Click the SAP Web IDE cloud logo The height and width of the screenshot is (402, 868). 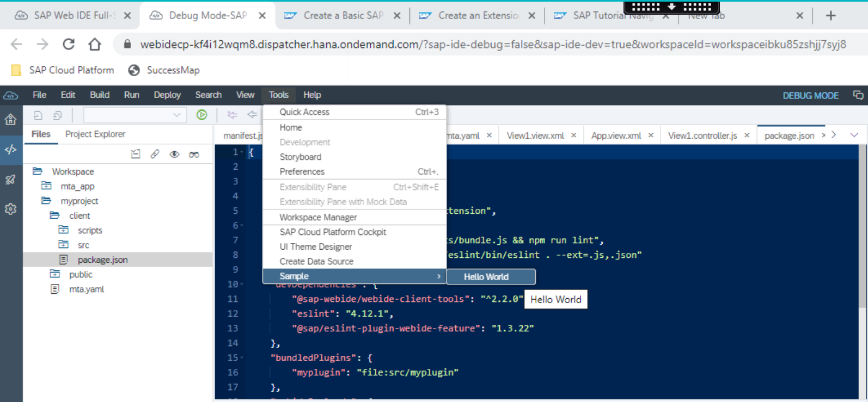[x=10, y=95]
